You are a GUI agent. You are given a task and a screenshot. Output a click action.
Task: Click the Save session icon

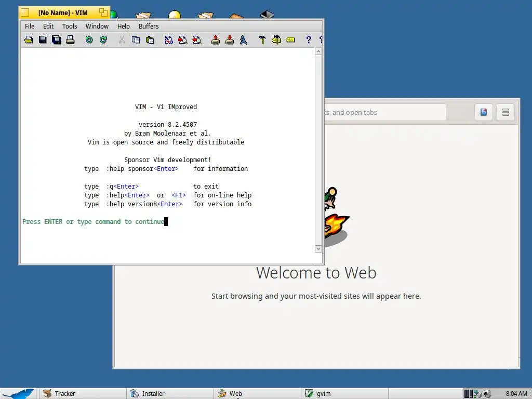pyautogui.click(x=230, y=39)
